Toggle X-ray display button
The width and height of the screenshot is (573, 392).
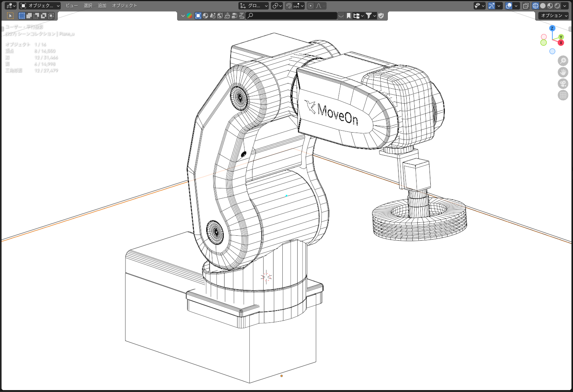tap(526, 6)
